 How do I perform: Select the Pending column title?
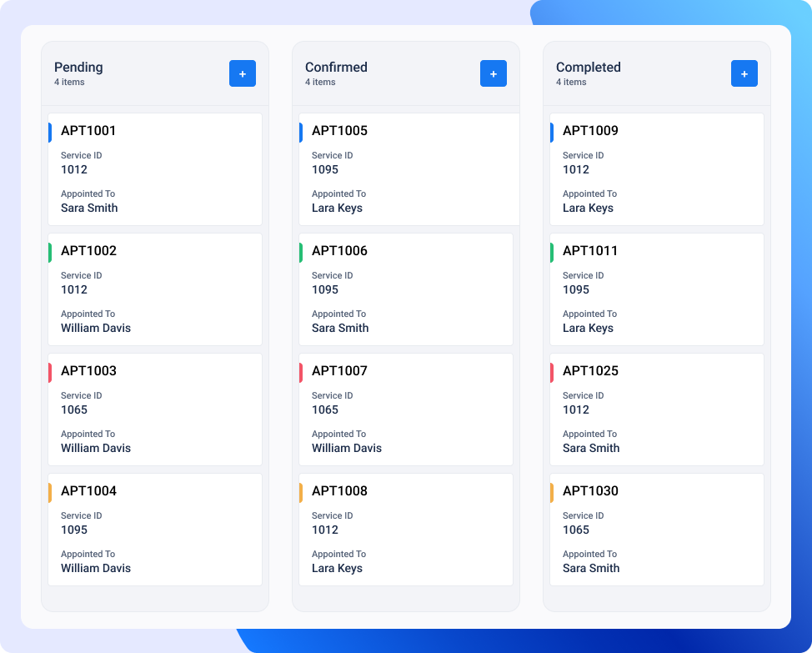(78, 68)
